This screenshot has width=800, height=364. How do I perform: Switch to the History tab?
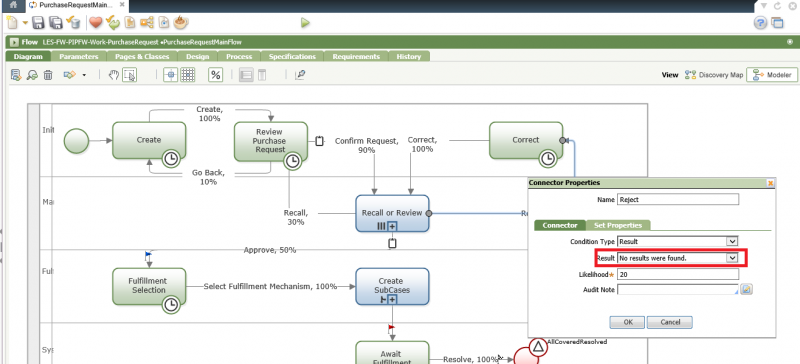pos(409,57)
